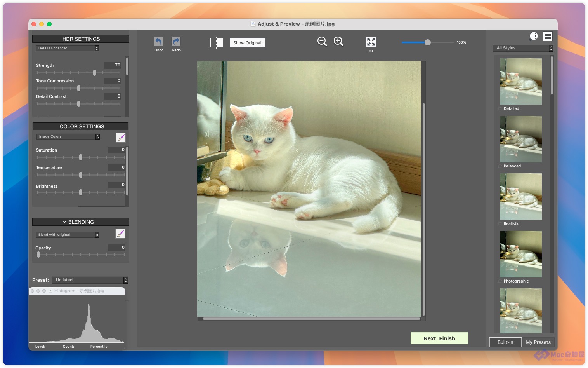Click the zoom in magnifier
This screenshot has width=588, height=368.
[339, 41]
